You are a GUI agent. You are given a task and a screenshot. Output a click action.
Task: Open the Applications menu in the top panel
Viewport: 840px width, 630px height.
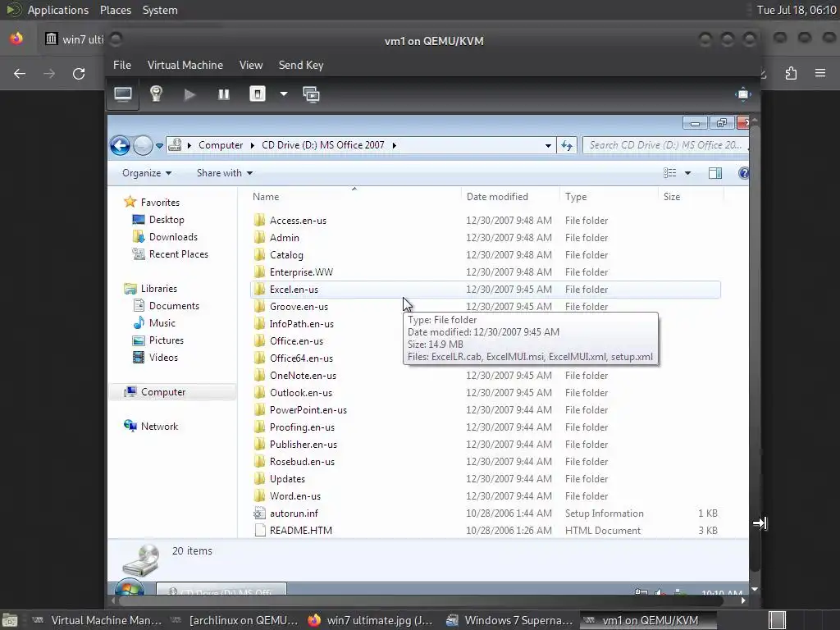(58, 10)
